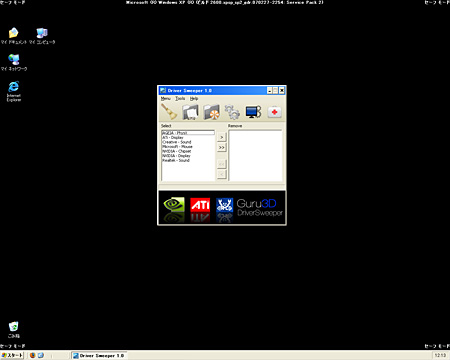
Task: Open the Menu menu
Action: [x=166, y=99]
